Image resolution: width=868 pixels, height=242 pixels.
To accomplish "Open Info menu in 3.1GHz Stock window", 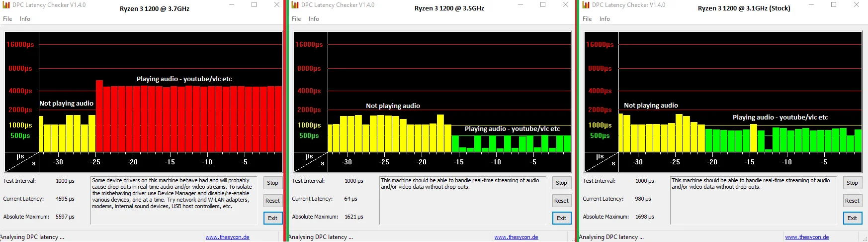I will coord(605,19).
